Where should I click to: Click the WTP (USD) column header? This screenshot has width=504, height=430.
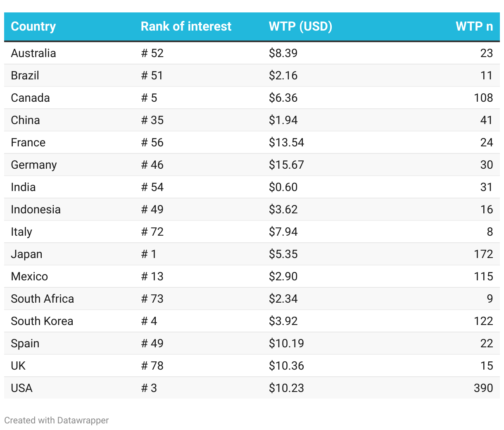pyautogui.click(x=300, y=26)
